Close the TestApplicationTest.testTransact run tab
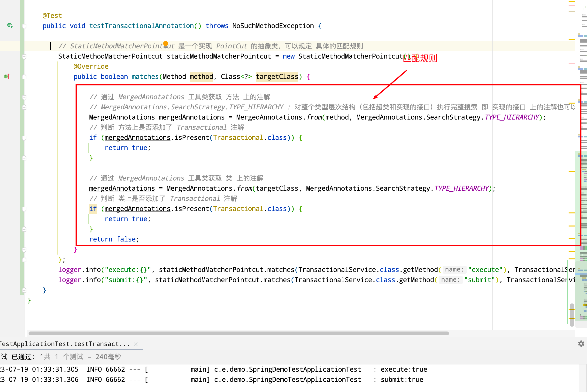The height and width of the screenshot is (392, 587). tap(136, 344)
